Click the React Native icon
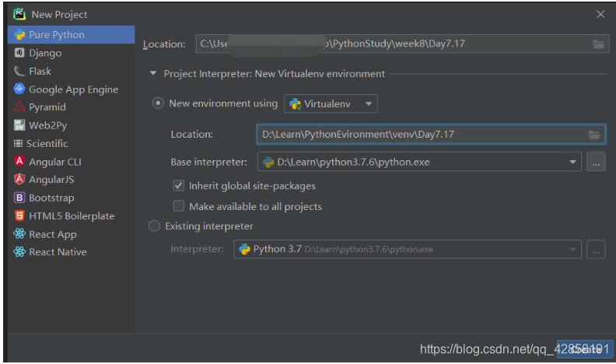 [x=19, y=252]
